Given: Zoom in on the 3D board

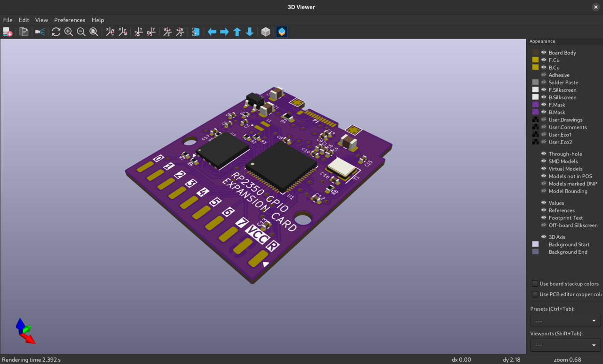Looking at the screenshot, I should click(69, 32).
